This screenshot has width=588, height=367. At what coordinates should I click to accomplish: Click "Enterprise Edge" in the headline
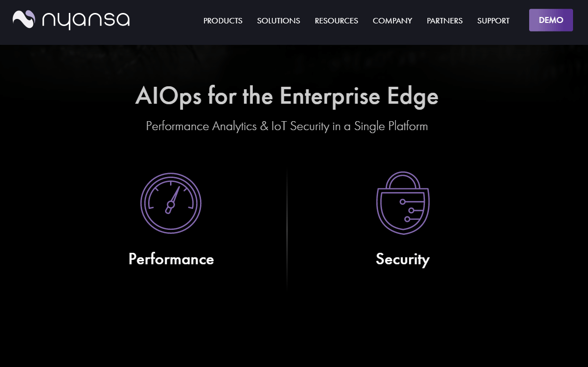359,96
